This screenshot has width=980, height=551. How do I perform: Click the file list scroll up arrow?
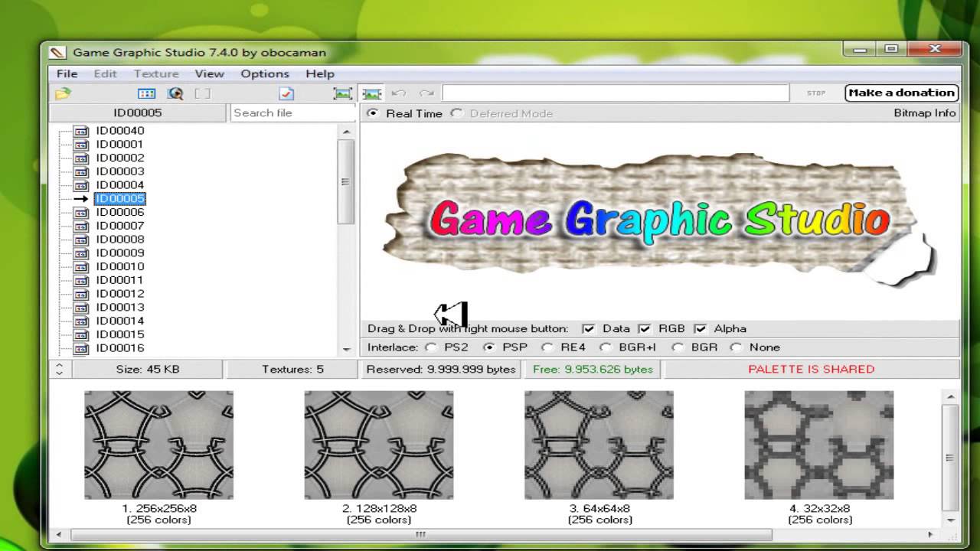coord(346,132)
